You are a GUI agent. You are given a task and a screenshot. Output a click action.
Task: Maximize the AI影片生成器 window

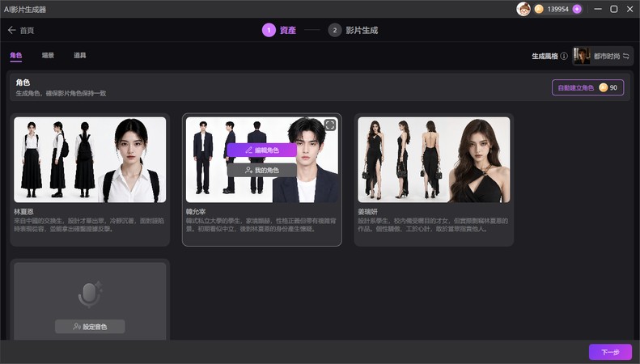(614, 9)
